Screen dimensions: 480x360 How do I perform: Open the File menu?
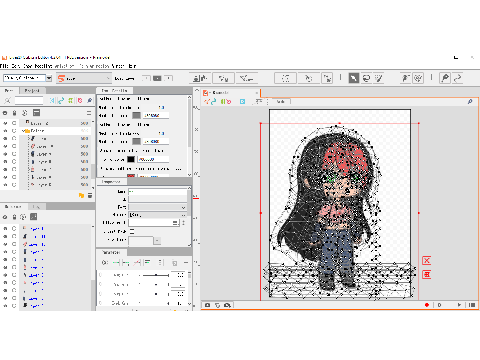pos(4,66)
